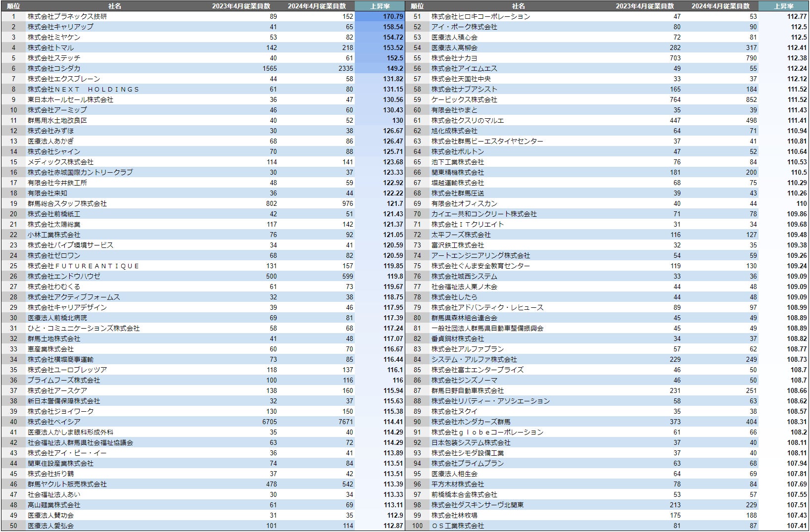Click the 107.41 growth rate value
This screenshot has height=532, width=810.
pos(797,526)
